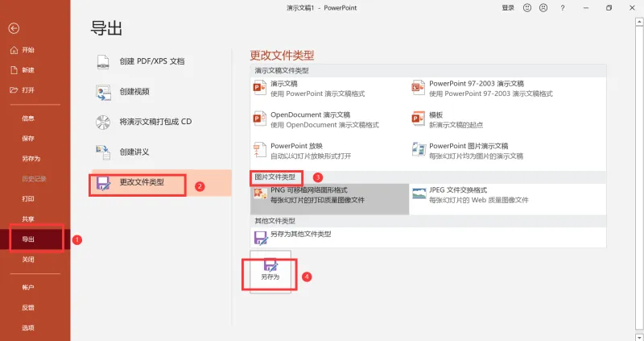Click the scrollbar down arrow
Screen dimensions: 644x341
(639, 337)
